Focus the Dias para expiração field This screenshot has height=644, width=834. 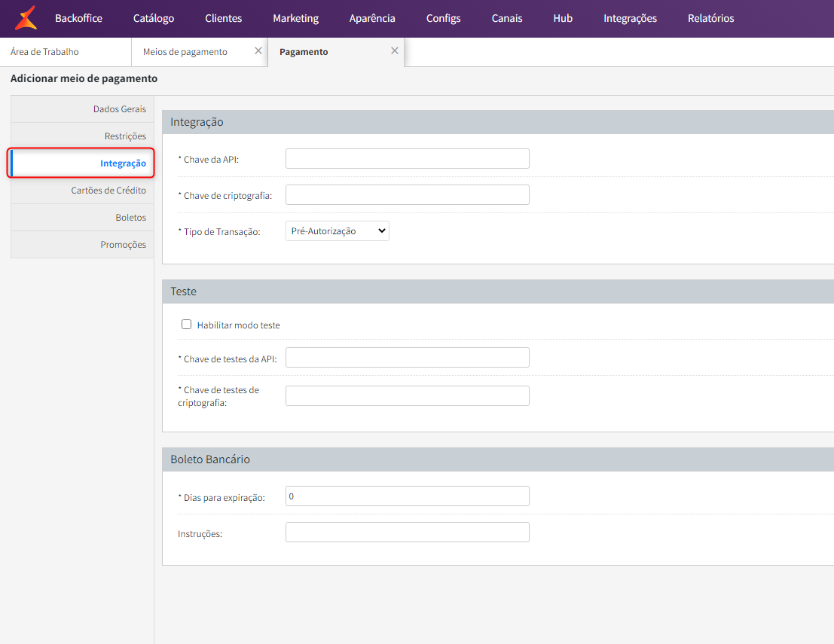tap(408, 496)
